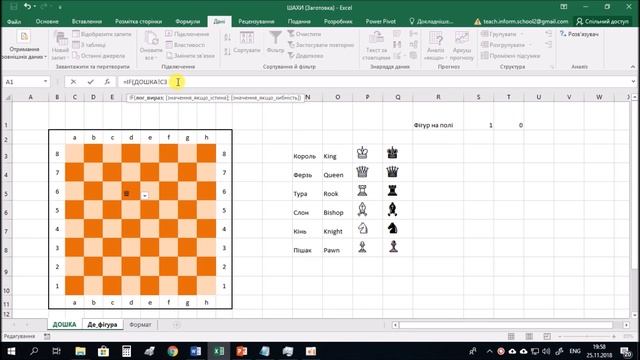The width and height of the screenshot is (640, 360).
Task: Click the formula bar text =IF(ДОШКА!C3
Action: (x=145, y=82)
